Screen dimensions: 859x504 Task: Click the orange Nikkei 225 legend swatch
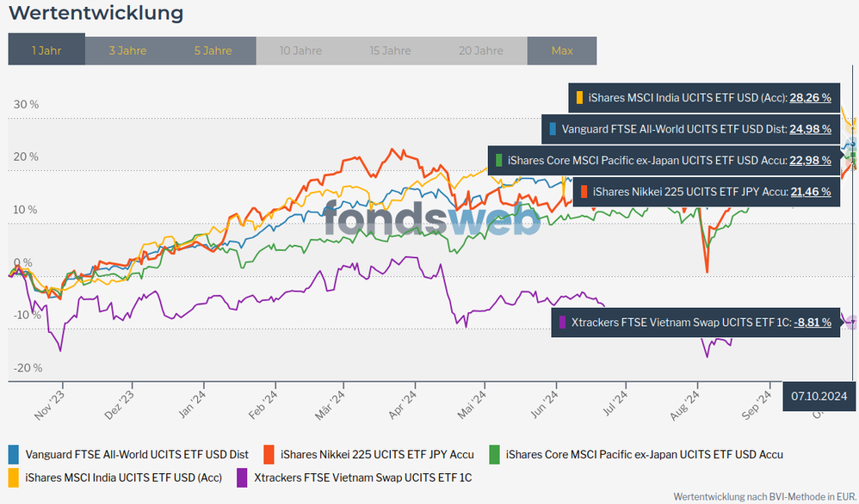click(x=269, y=454)
